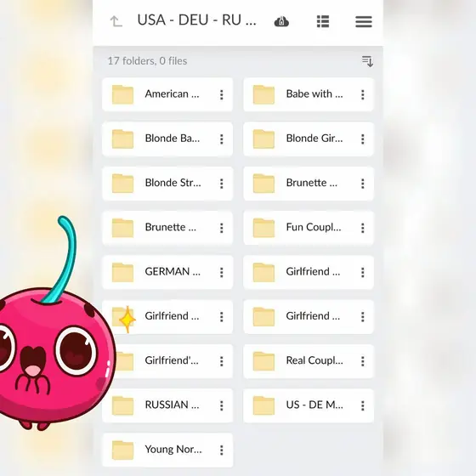Show more actions for Fun Coupl... folder
Viewport: 476px width, 476px height.
click(x=362, y=228)
